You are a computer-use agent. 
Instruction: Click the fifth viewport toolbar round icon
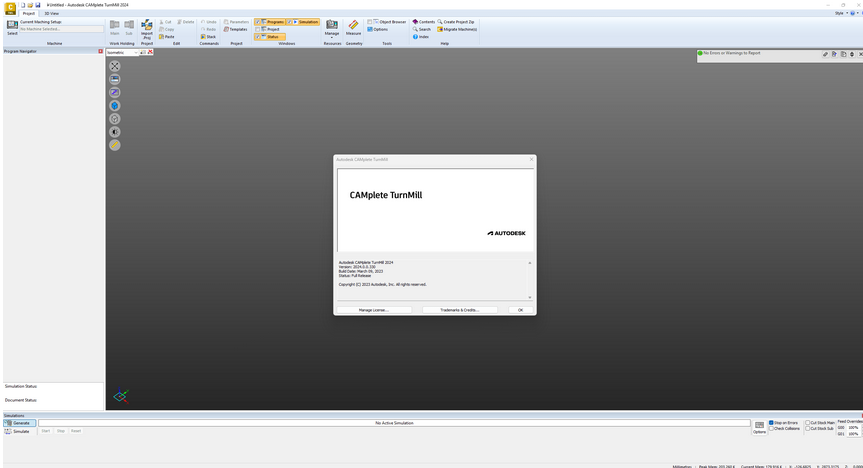click(114, 119)
